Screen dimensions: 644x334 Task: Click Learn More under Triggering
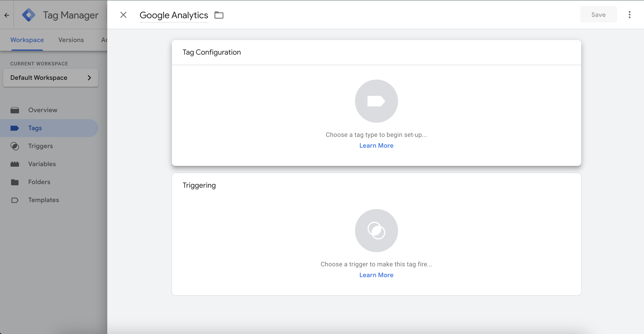(x=376, y=274)
